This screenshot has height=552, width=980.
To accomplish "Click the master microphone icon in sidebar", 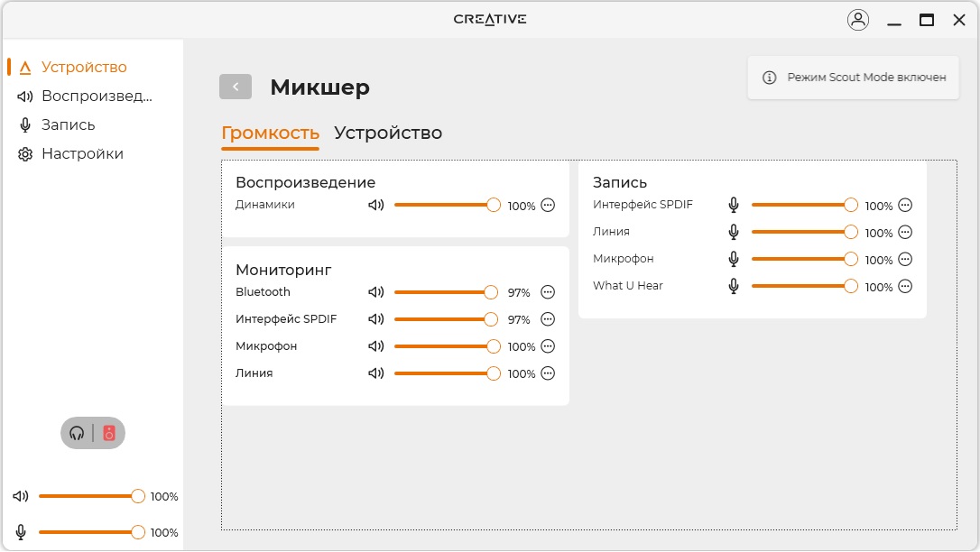I will coord(21,532).
